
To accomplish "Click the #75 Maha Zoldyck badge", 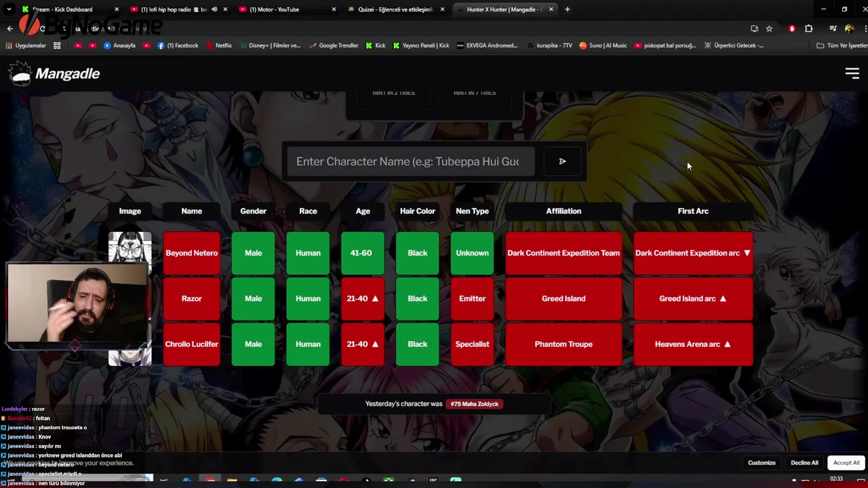I will [474, 404].
